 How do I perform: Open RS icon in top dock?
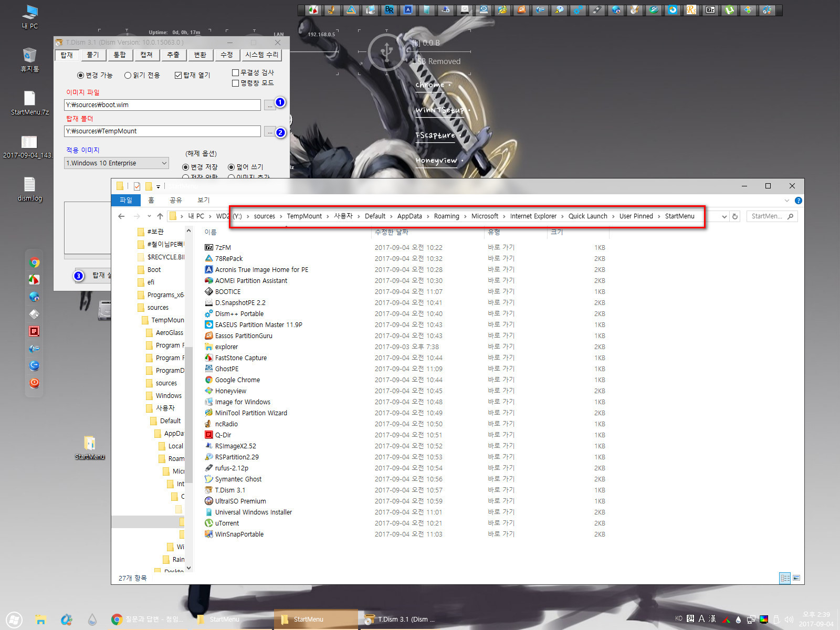coord(691,10)
